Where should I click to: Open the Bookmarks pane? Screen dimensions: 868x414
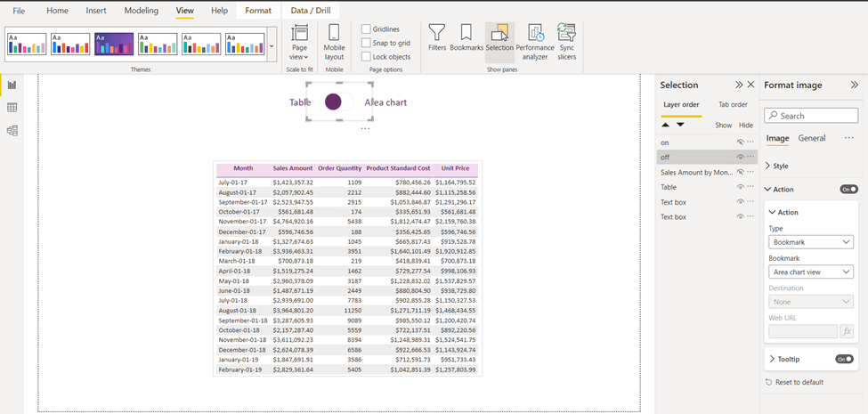pyautogui.click(x=466, y=38)
